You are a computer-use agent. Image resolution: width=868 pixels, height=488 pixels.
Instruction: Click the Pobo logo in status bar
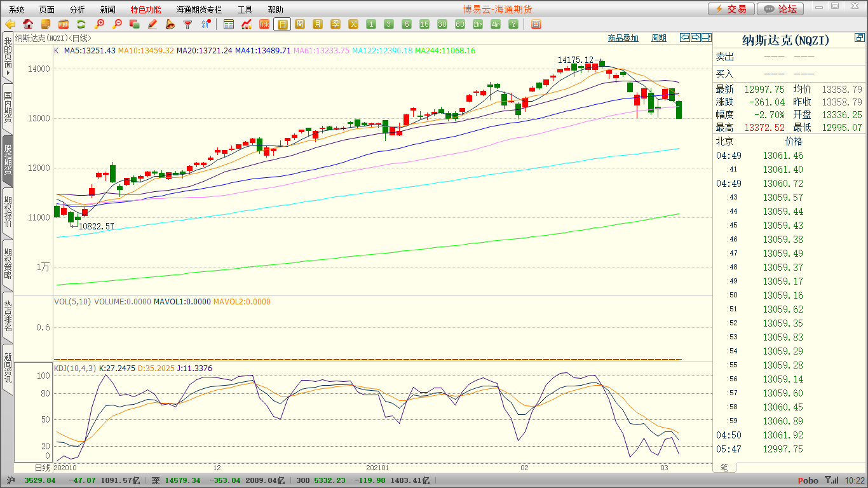(x=808, y=481)
